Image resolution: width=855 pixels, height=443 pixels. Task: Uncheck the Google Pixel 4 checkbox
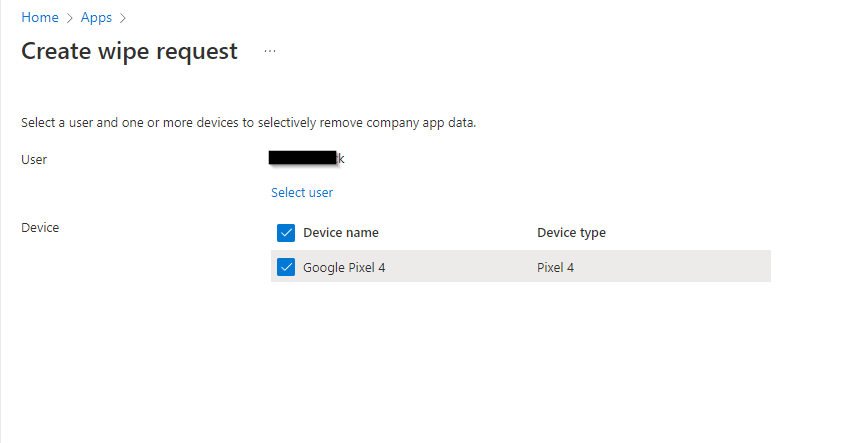pyautogui.click(x=286, y=267)
